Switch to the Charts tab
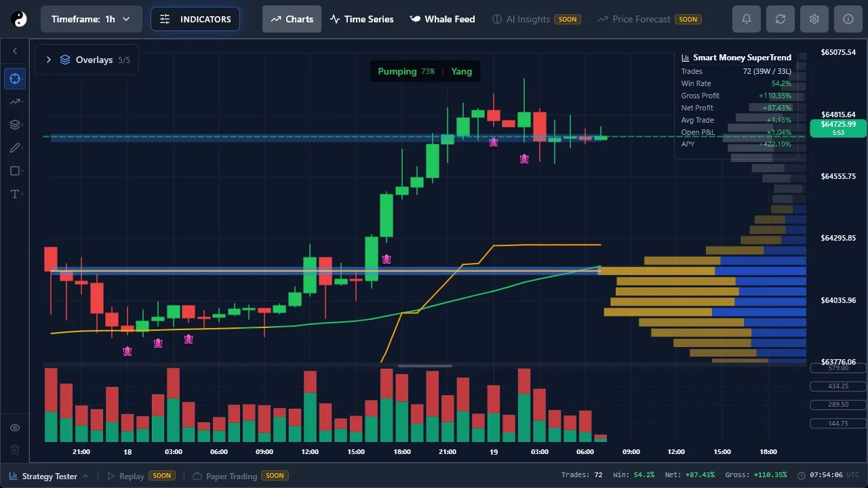This screenshot has width=868, height=488. [x=292, y=19]
